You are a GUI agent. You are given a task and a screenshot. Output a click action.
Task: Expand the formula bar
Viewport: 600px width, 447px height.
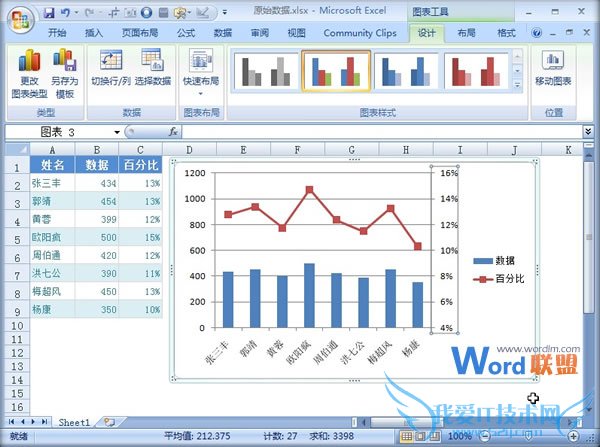coord(588,132)
